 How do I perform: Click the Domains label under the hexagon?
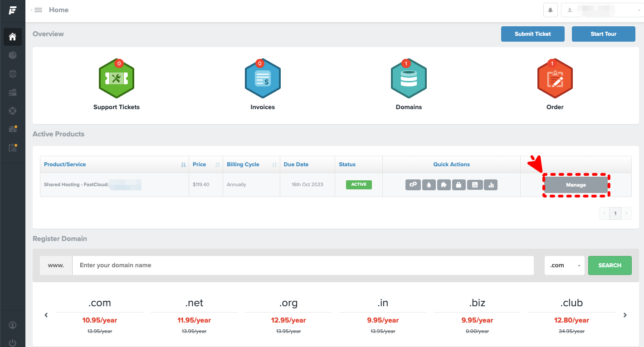409,107
